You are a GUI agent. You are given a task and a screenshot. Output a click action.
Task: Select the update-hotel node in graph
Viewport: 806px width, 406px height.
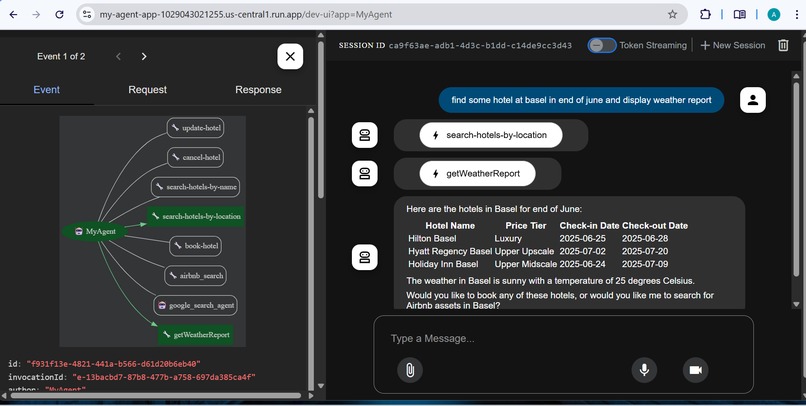[195, 128]
